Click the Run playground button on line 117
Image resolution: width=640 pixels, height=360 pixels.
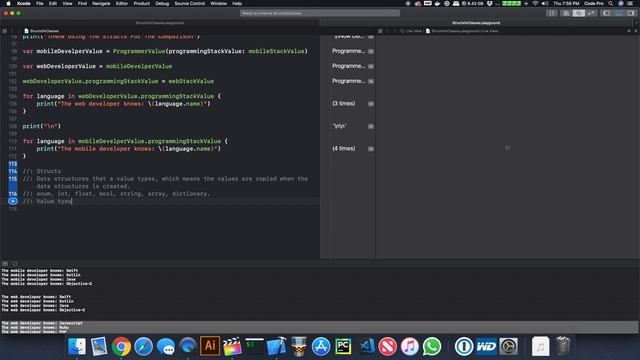tap(13, 201)
